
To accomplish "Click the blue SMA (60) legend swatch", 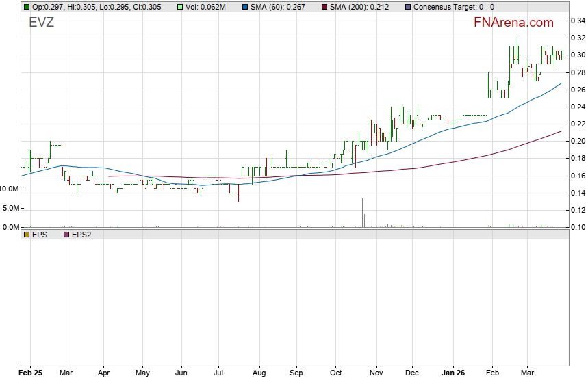I will click(246, 6).
